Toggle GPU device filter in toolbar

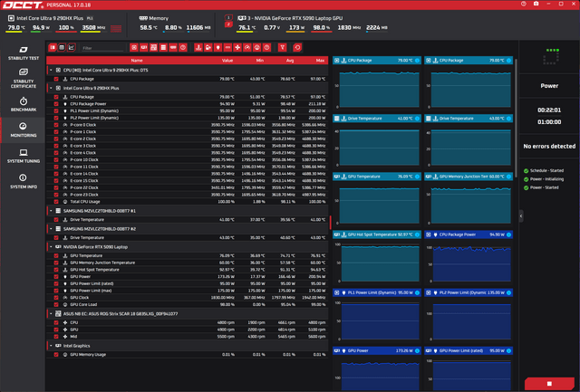(144, 48)
